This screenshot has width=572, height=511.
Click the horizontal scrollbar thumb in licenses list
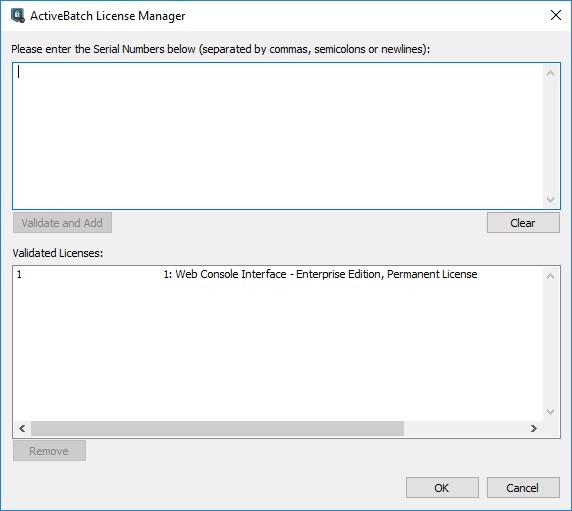click(x=217, y=428)
